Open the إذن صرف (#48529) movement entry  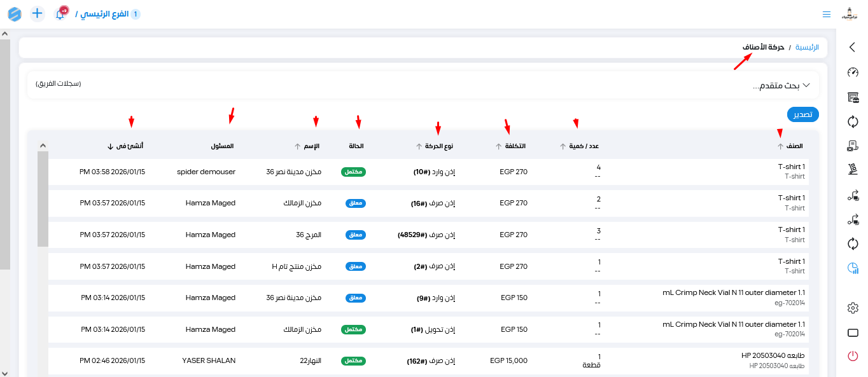[x=426, y=235]
